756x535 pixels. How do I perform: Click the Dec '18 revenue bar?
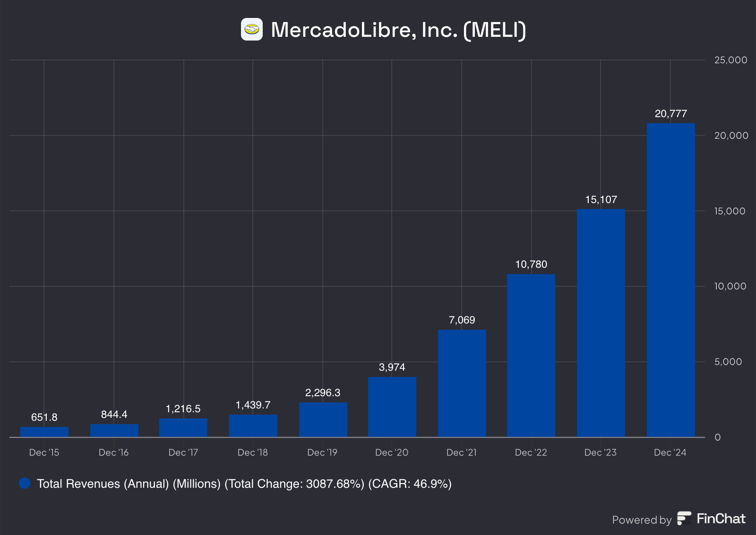[253, 426]
